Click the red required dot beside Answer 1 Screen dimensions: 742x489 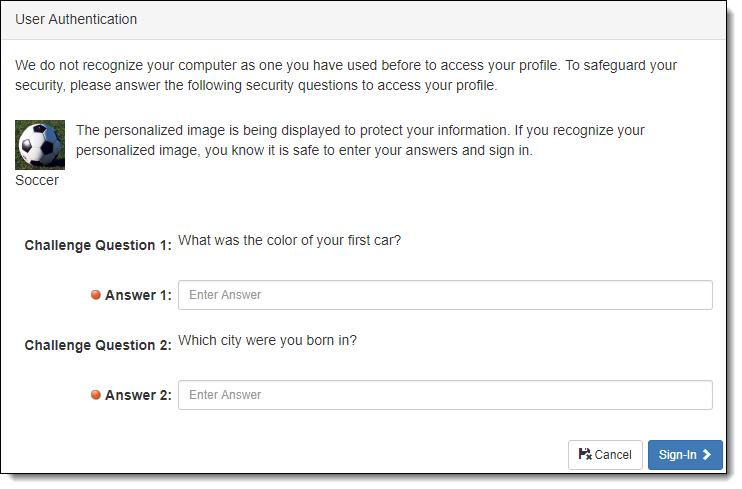[96, 295]
